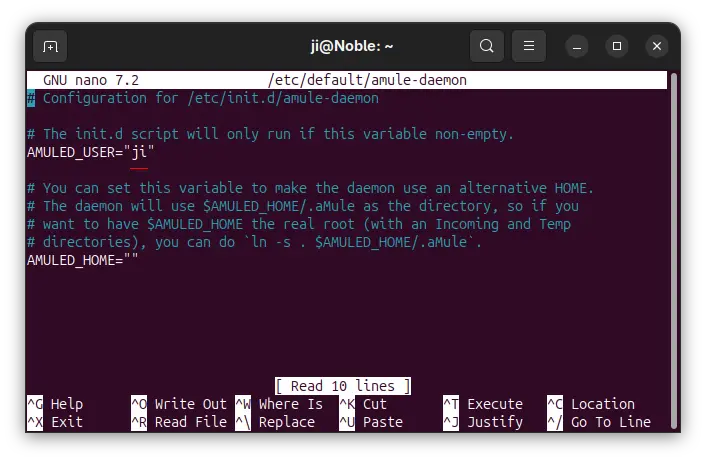Click the ^U Paste shortcut
706x461 pixels.
click(x=371, y=422)
